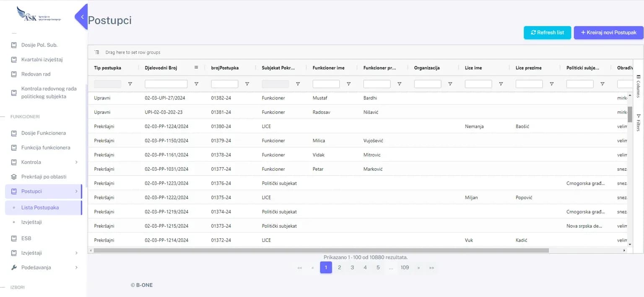The image size is (644, 297).
Task: Click the Dosije Pol. Sub. sidebar icon
Action: 14,45
